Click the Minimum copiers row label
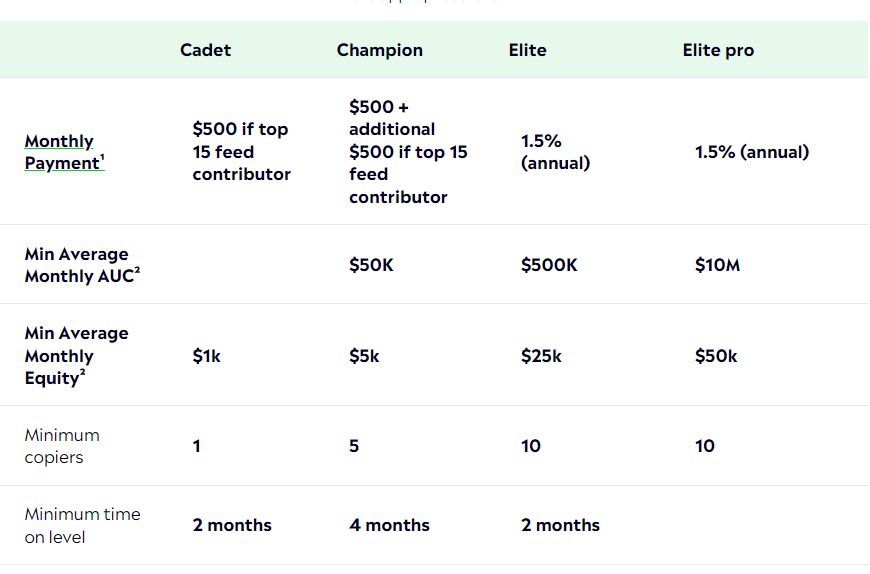The height and width of the screenshot is (574, 870). (62, 446)
